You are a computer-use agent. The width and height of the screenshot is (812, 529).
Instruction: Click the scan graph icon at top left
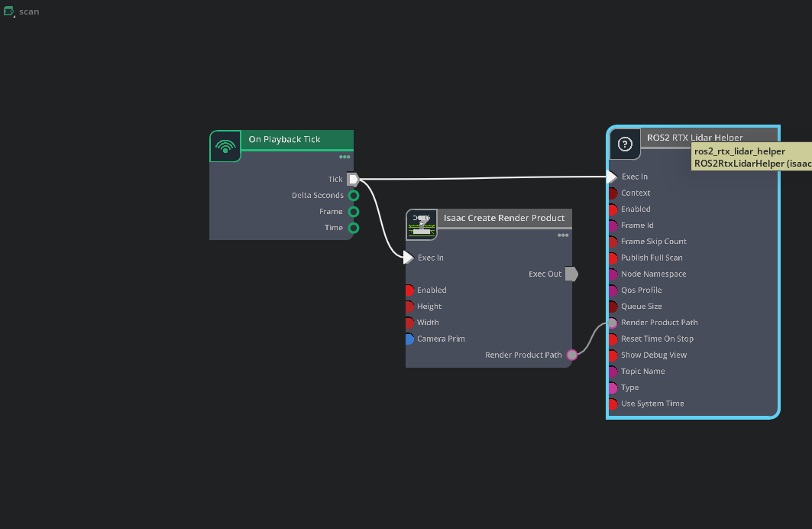9,11
